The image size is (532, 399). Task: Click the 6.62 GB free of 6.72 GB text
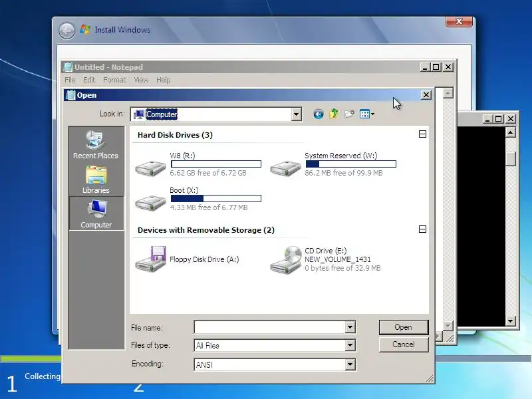click(208, 173)
